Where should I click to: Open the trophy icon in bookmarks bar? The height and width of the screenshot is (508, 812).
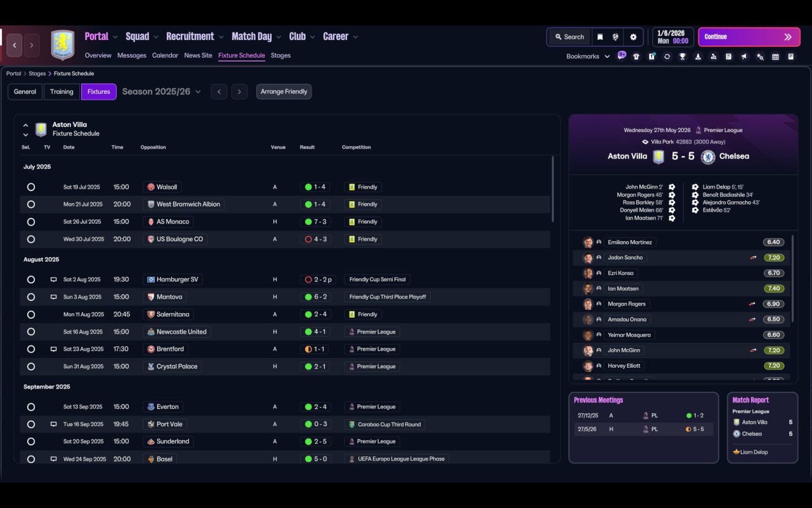coord(683,57)
